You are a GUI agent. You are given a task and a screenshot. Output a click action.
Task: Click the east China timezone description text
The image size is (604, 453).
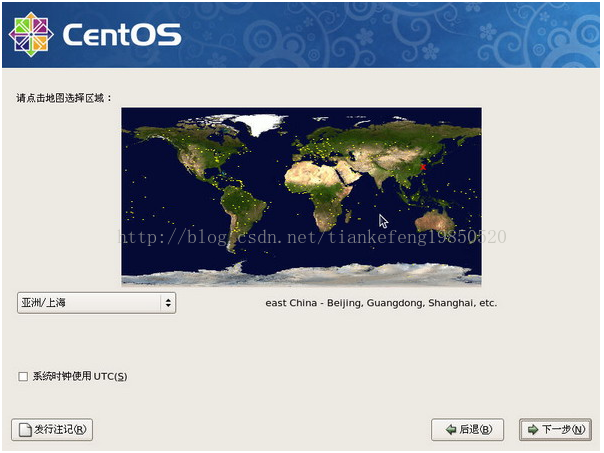click(x=381, y=303)
